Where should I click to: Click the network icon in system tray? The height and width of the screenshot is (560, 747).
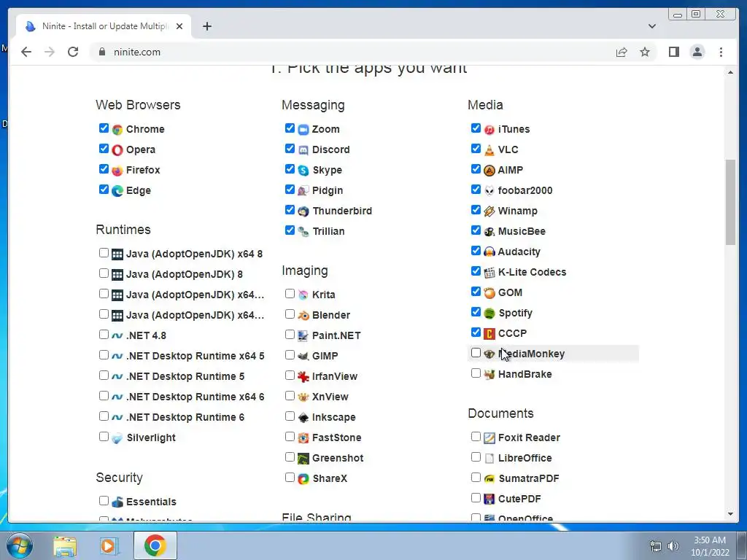click(x=656, y=546)
